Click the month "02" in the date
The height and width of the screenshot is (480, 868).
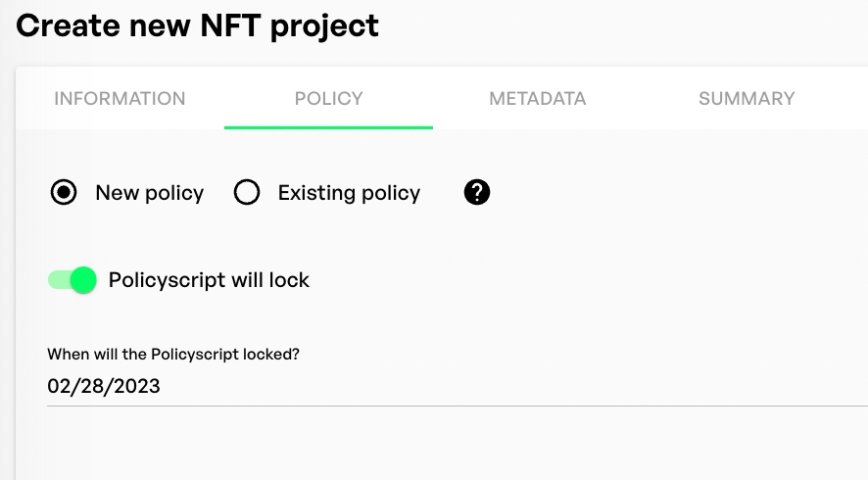coord(59,387)
